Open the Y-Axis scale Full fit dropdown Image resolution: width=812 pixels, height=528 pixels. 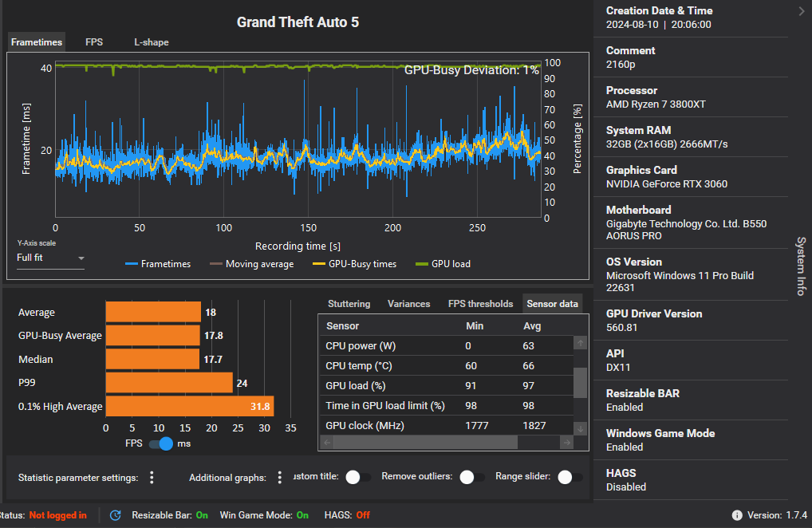(x=50, y=258)
